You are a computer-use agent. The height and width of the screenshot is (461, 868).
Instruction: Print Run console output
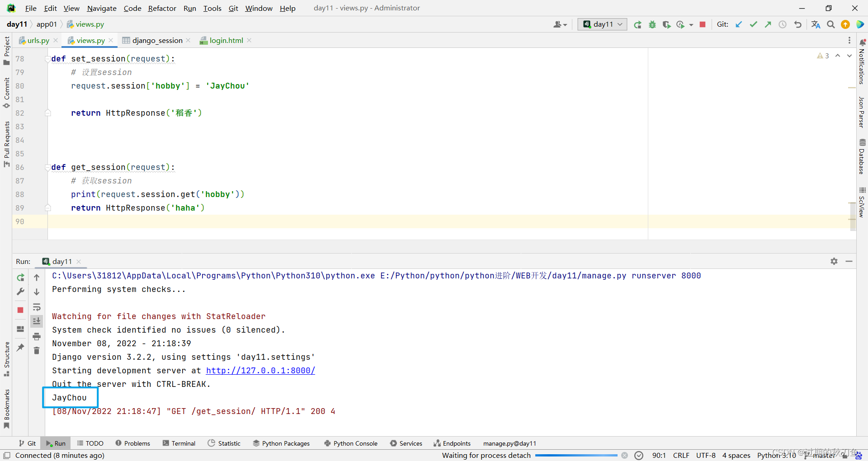pyautogui.click(x=37, y=336)
